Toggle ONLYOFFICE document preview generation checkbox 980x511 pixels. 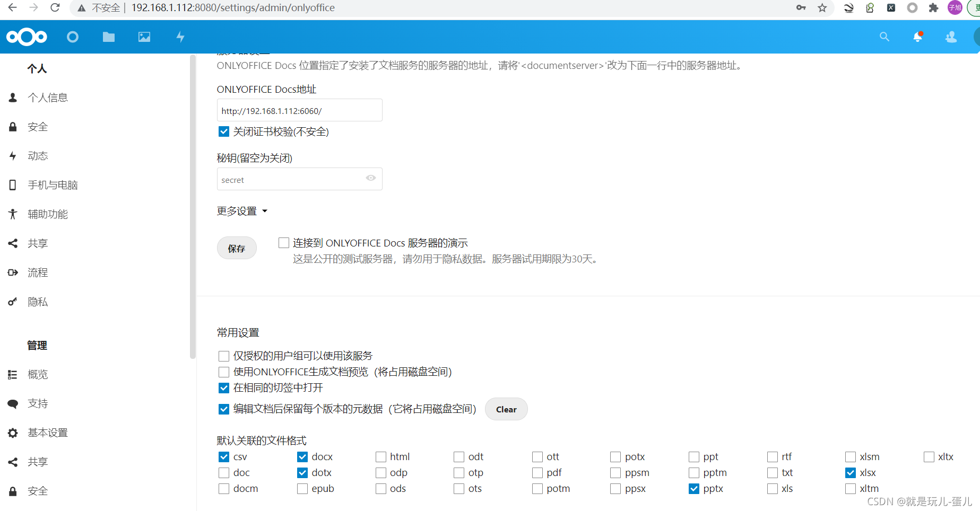coord(224,372)
